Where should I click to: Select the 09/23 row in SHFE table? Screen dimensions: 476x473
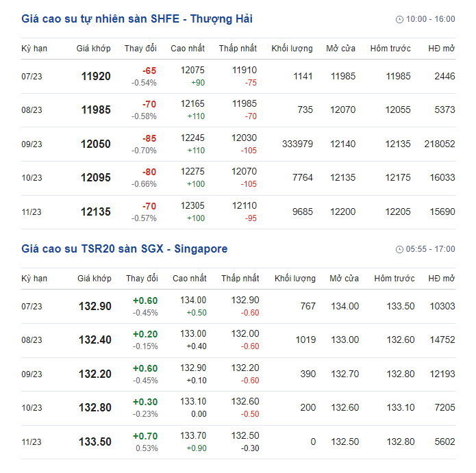[x=32, y=144]
